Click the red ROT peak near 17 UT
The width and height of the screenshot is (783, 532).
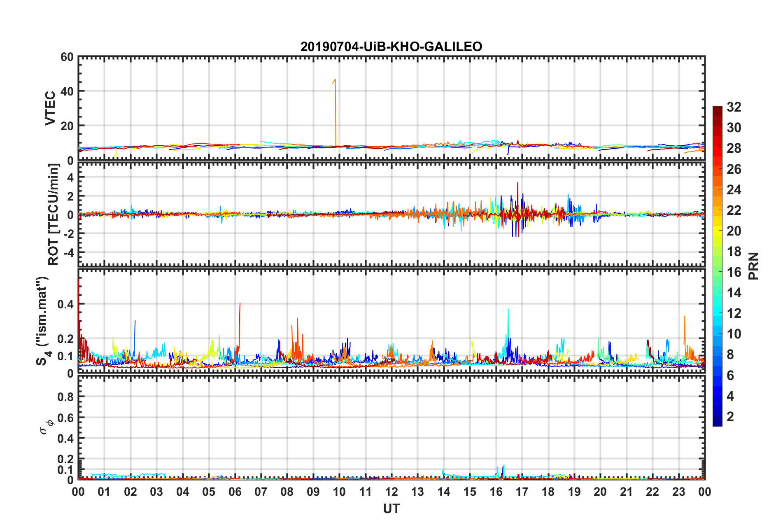518,198
